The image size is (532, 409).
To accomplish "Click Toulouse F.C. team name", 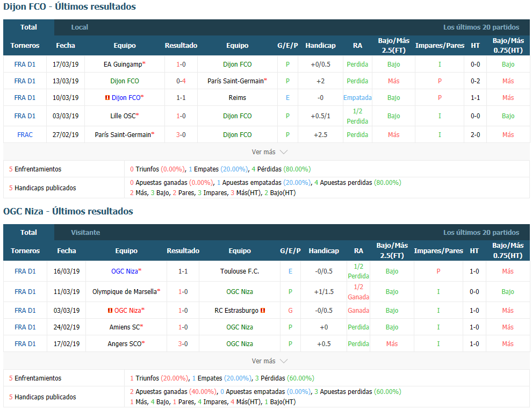I will 240,271.
